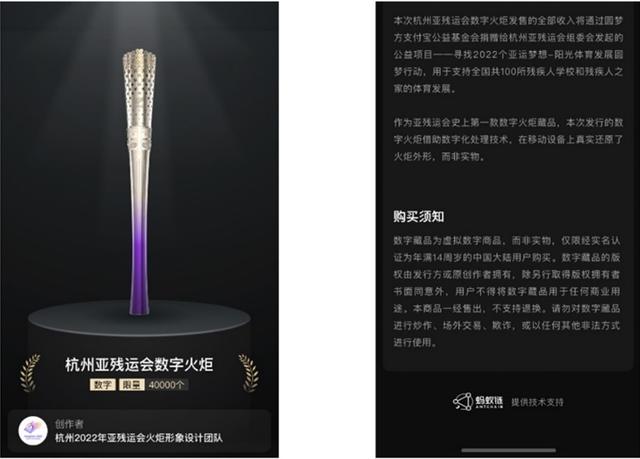Click the 限量 badge tag

pyautogui.click(x=131, y=385)
